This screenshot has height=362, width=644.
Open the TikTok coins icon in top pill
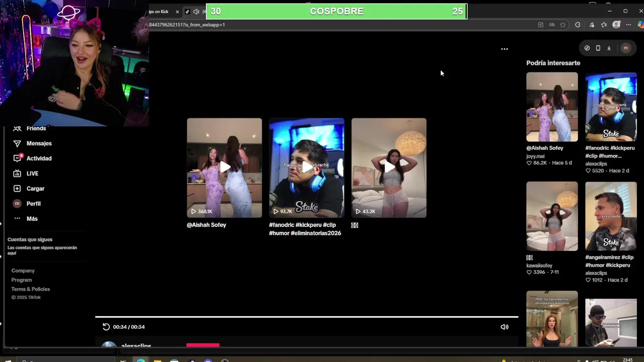pyautogui.click(x=587, y=48)
